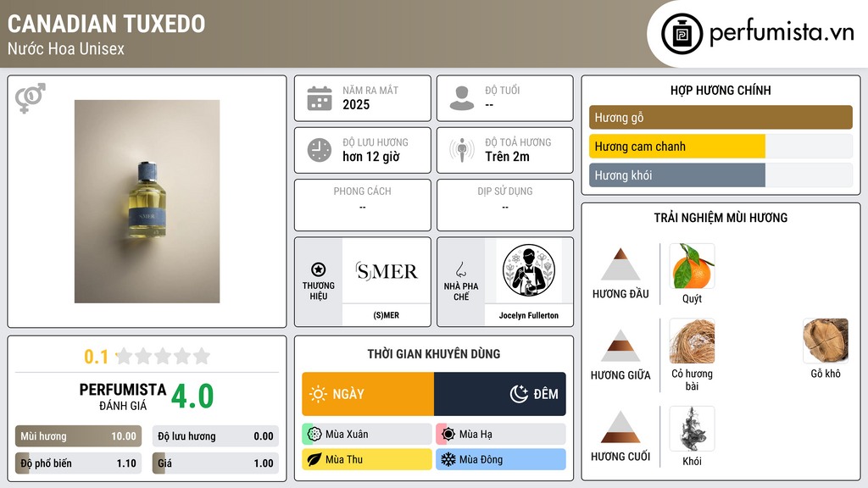This screenshot has height=488, width=868.
Task: Click the calendar icon beside Năm ra mắt
Action: click(x=320, y=98)
